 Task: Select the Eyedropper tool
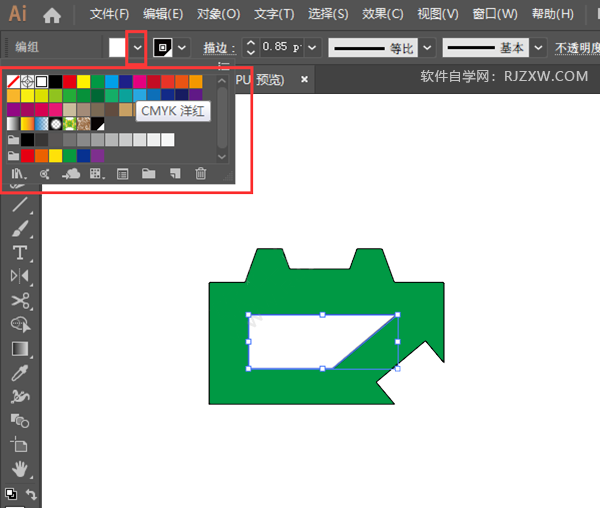[20, 373]
